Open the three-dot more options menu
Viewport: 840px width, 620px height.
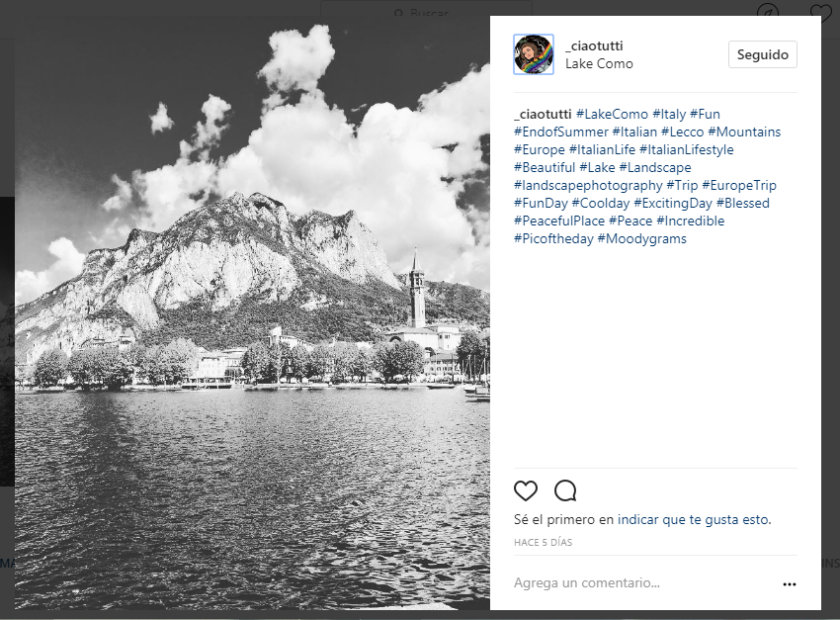(x=790, y=584)
